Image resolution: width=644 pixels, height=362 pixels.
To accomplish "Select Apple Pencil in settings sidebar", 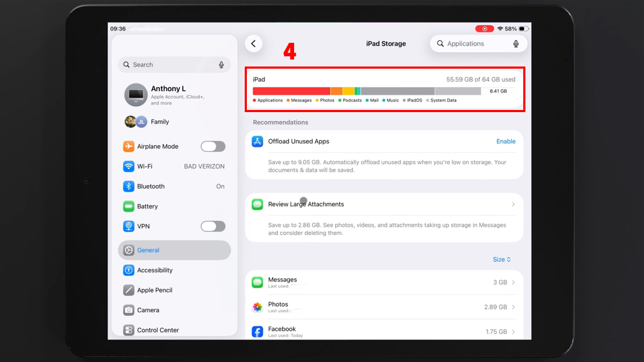I will tap(174, 290).
